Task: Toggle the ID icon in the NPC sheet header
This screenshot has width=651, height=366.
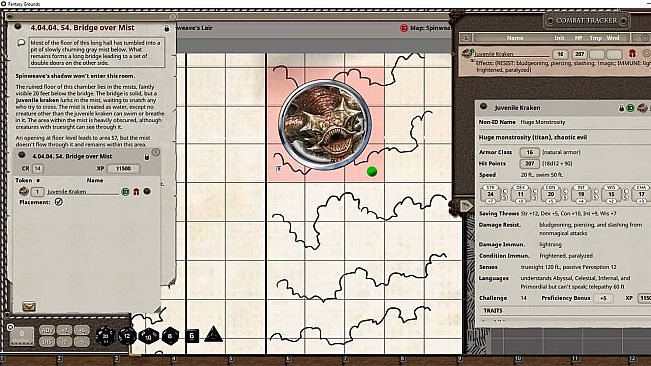Action: click(x=630, y=108)
